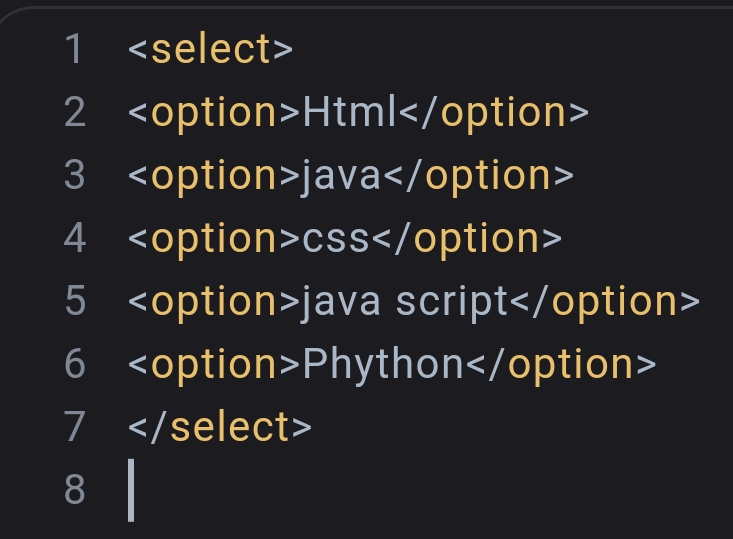
Task: Click line number 7 in the gutter
Action: 73,427
